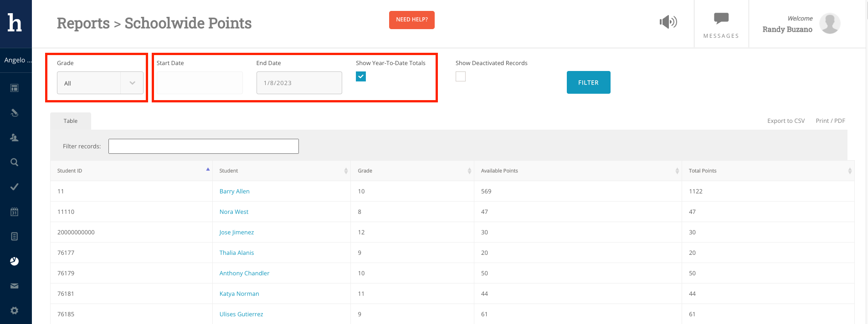Open settings gear icon in sidebar

[15, 310]
